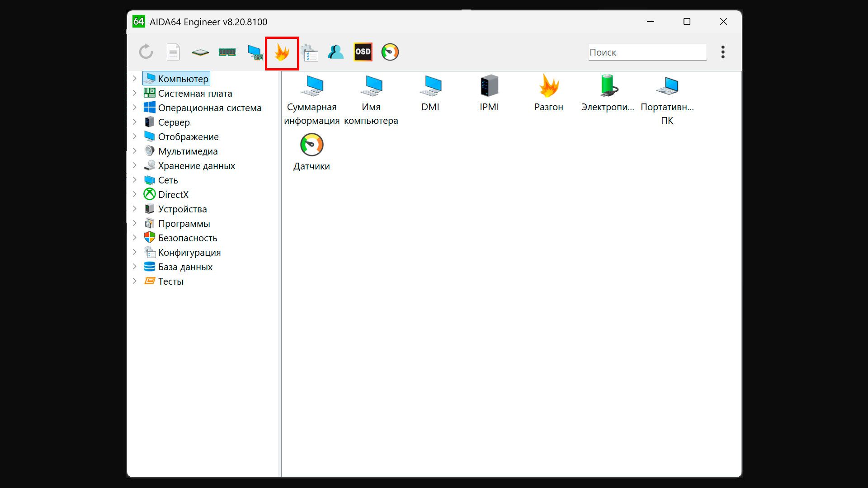868x488 pixels.
Task: Expand the Компьютер tree node arrow
Action: tap(135, 79)
